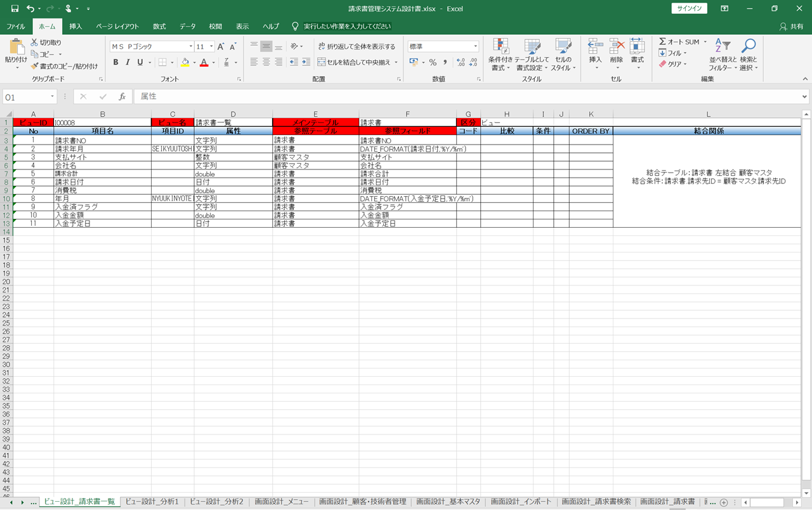Toggle align text right
The width and height of the screenshot is (812, 510).
point(278,62)
